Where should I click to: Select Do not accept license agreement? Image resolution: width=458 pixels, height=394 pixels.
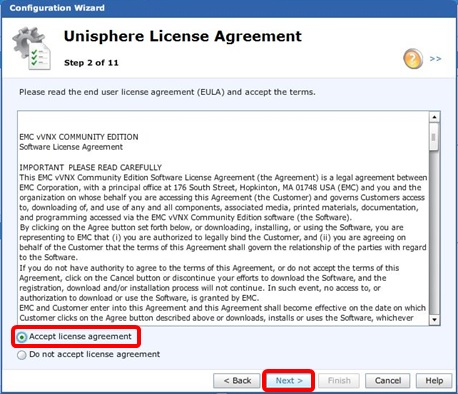pos(22,355)
